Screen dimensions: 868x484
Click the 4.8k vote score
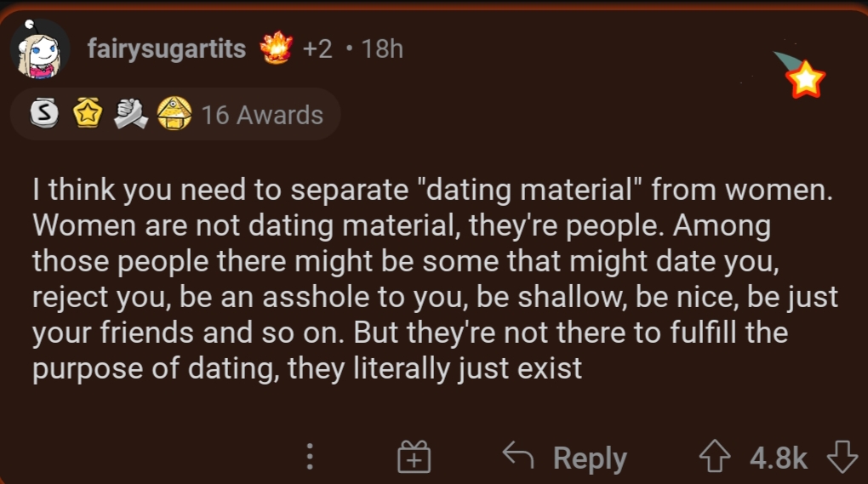[x=779, y=458]
